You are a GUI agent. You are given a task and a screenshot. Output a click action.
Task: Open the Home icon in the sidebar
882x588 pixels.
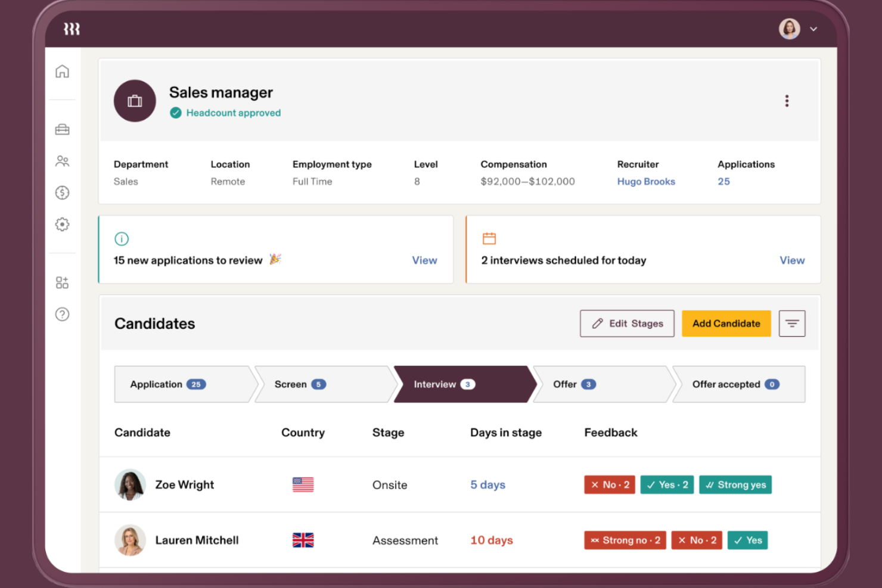click(x=62, y=71)
